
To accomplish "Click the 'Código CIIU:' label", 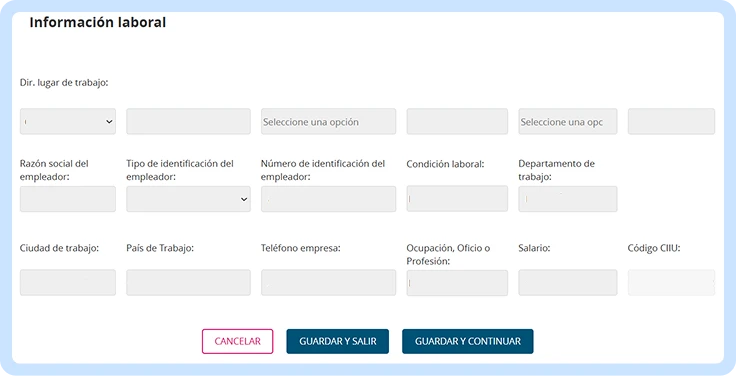I will [x=654, y=248].
